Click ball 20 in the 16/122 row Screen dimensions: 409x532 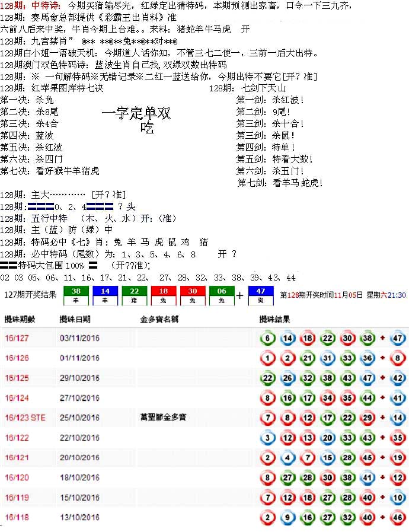(327, 438)
